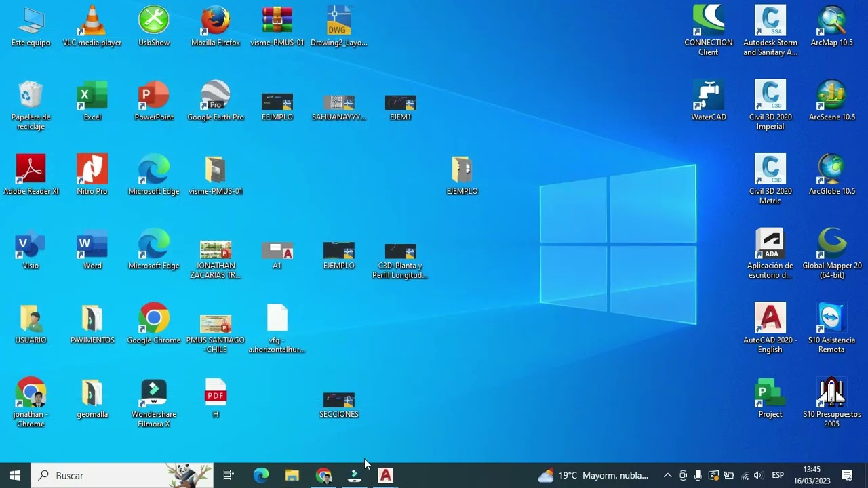
Task: Show hidden system tray icons
Action: pyautogui.click(x=667, y=475)
